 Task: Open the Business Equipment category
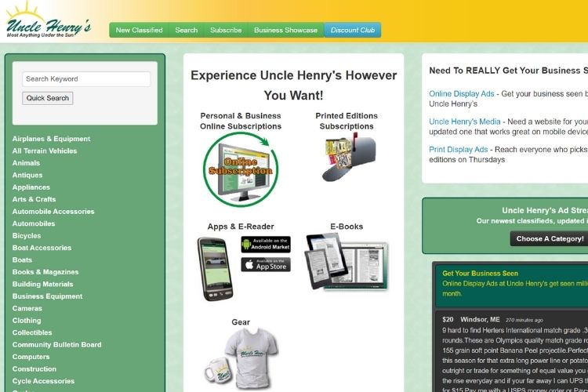tap(47, 296)
